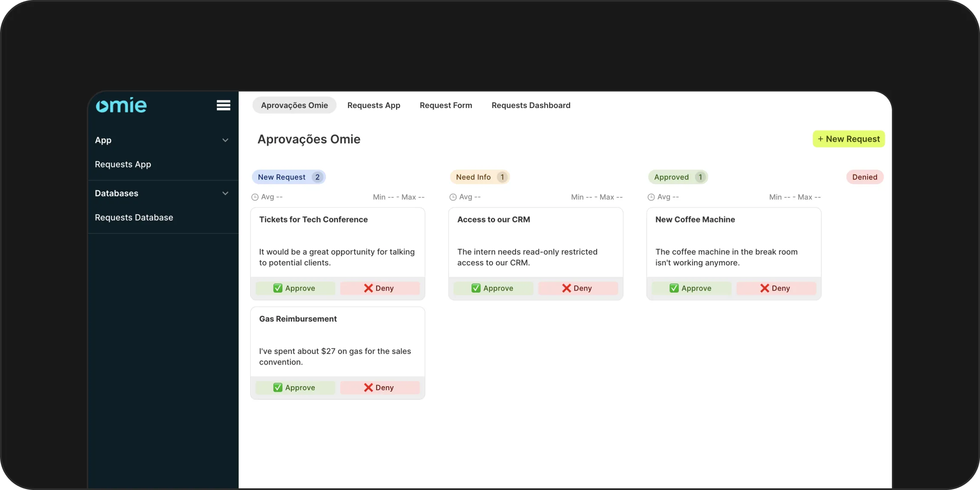980x490 pixels.
Task: Click the green checkmark to approve Tickets for Tech Conference
Action: point(278,288)
